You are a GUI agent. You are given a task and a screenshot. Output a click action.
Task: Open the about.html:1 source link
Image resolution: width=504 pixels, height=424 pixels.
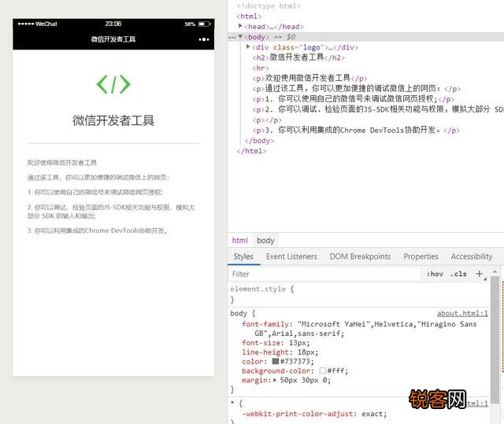coord(462,313)
